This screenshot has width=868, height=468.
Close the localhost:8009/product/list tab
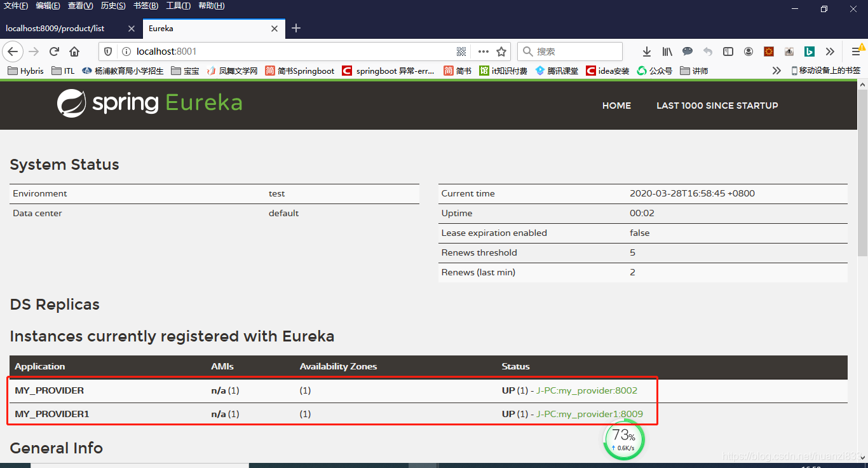pyautogui.click(x=132, y=29)
